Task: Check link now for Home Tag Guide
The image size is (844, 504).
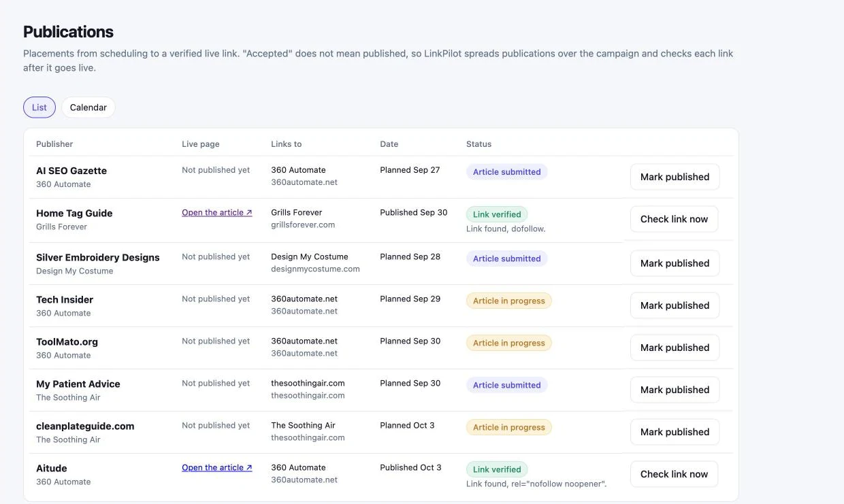Action: 674,219
